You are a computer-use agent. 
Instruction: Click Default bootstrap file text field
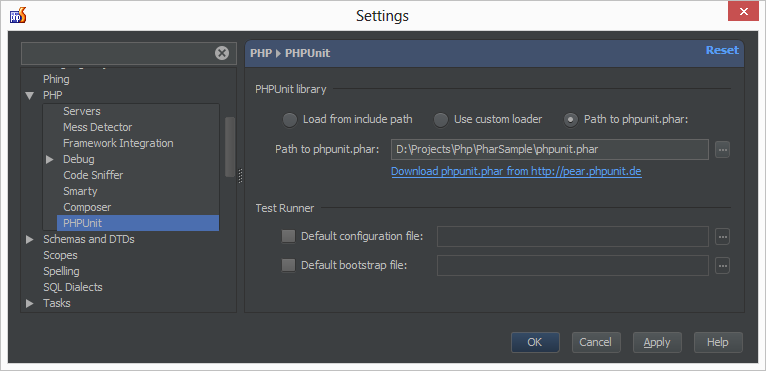[x=573, y=265]
